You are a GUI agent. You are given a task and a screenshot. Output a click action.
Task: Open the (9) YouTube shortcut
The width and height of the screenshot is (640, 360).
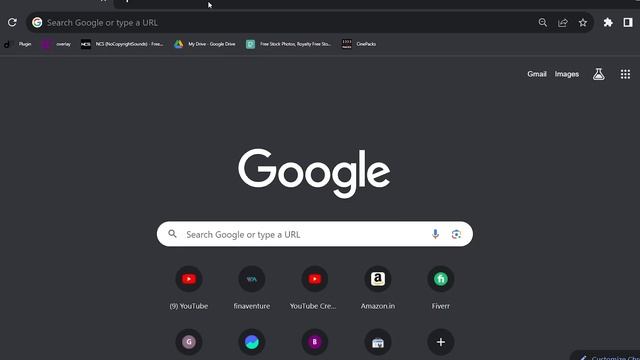point(189,288)
